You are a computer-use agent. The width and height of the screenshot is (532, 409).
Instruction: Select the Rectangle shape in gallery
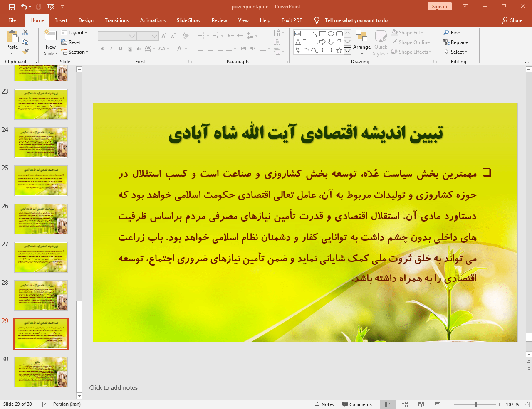[x=323, y=34]
